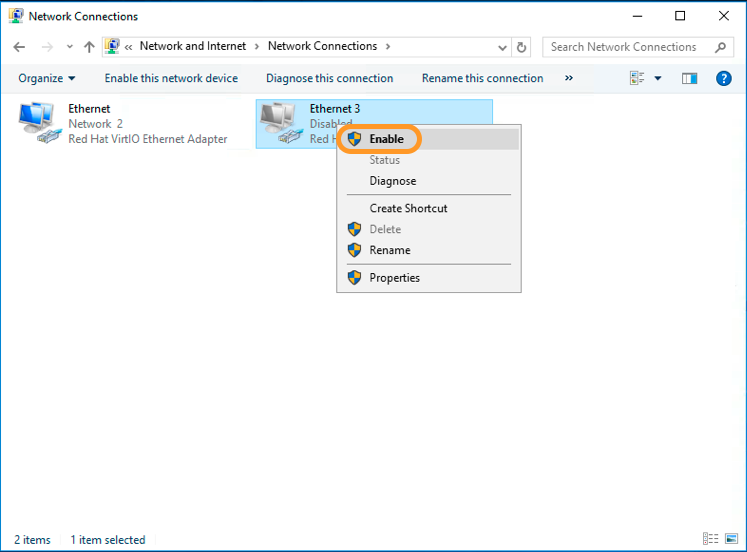
Task: Click Enable this network device
Action: pos(171,78)
